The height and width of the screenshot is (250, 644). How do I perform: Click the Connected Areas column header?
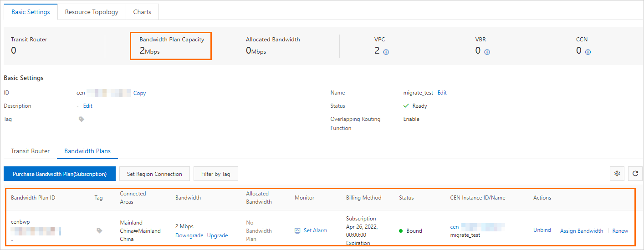133,198
